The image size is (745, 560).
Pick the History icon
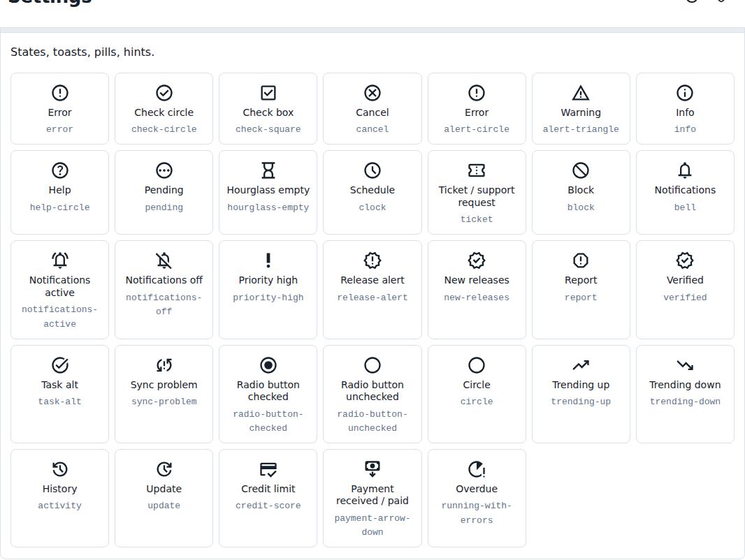[60, 469]
